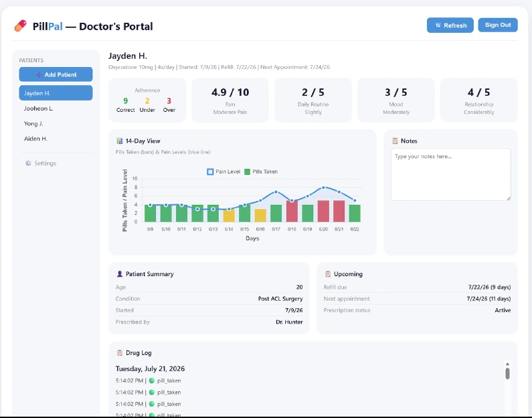Image resolution: width=532 pixels, height=418 pixels.
Task: Click the pain level point at 6/17
Action: pos(276,192)
